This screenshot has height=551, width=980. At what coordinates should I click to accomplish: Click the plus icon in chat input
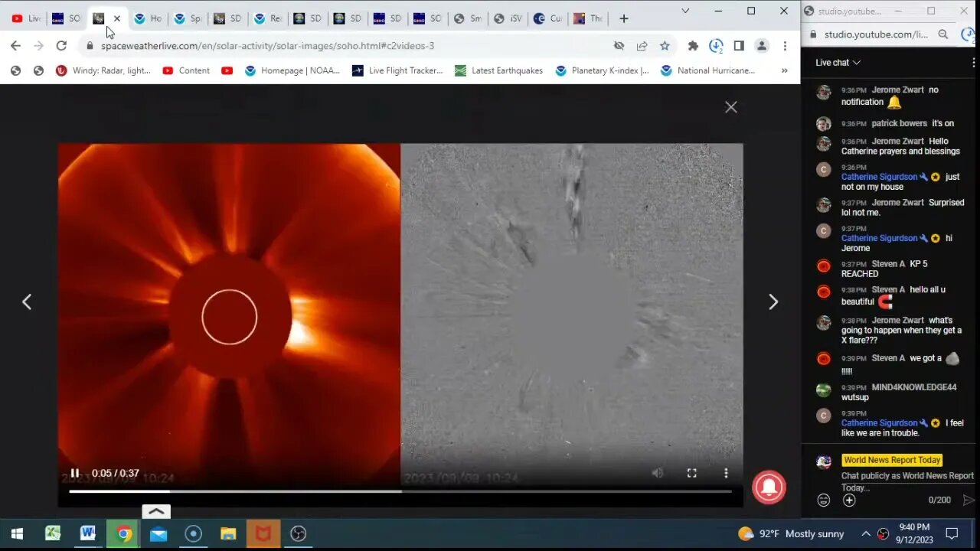849,500
